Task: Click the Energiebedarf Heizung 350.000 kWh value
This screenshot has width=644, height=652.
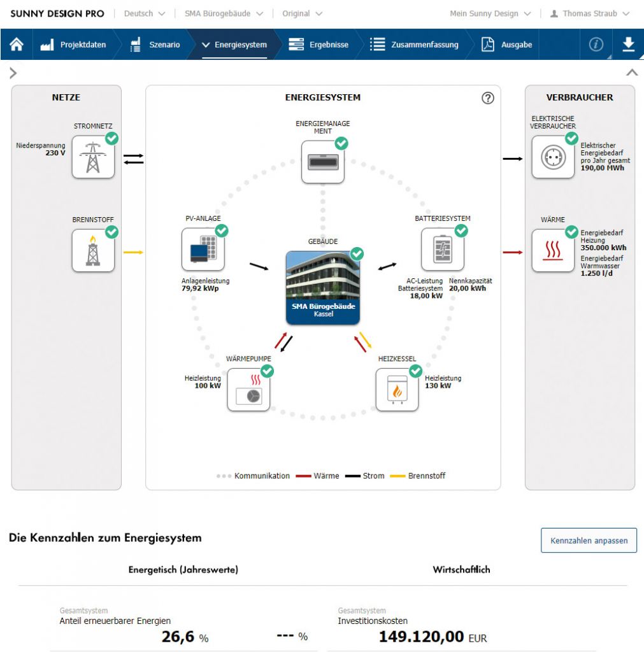Action: pos(603,248)
